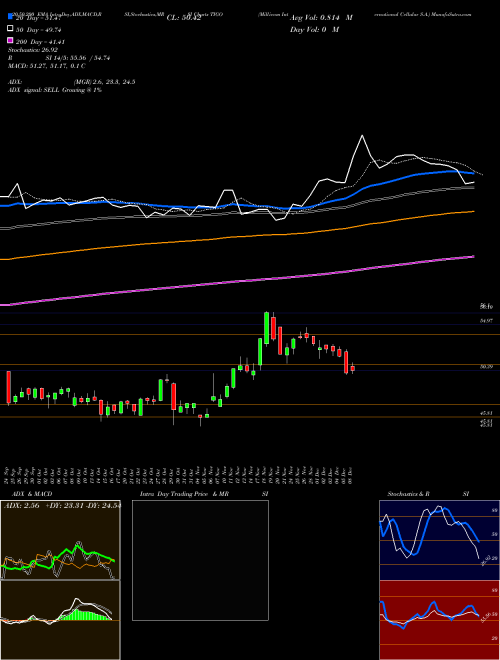Click the 54.97 price axis label
Viewport: 500px width, 660px height.
coord(486,321)
